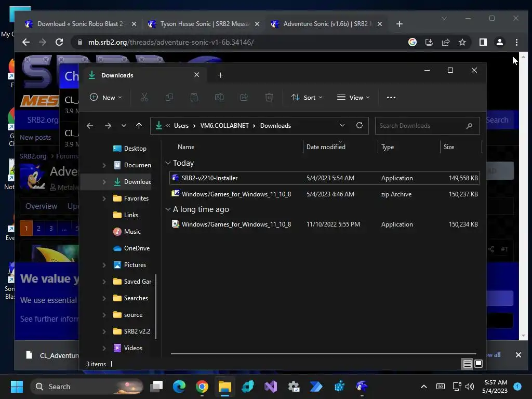
Task: Reload the Chrome page
Action: pyautogui.click(x=59, y=42)
